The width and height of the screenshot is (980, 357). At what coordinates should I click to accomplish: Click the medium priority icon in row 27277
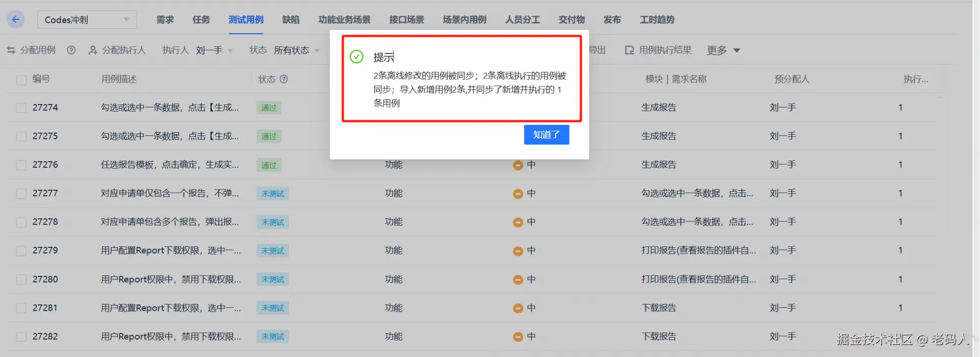(x=518, y=193)
